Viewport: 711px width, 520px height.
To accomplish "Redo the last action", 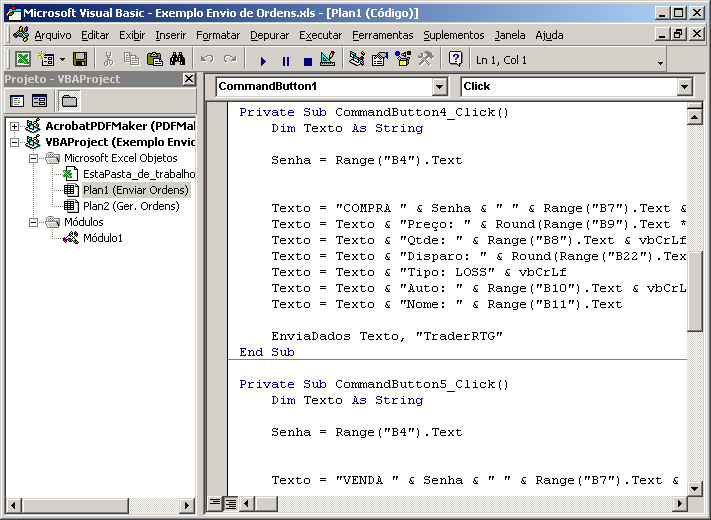I will coord(230,59).
